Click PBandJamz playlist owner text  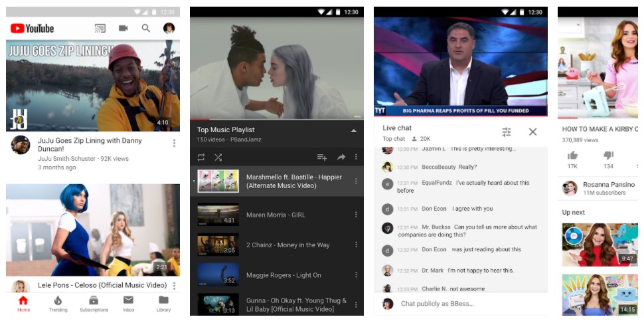coord(246,140)
